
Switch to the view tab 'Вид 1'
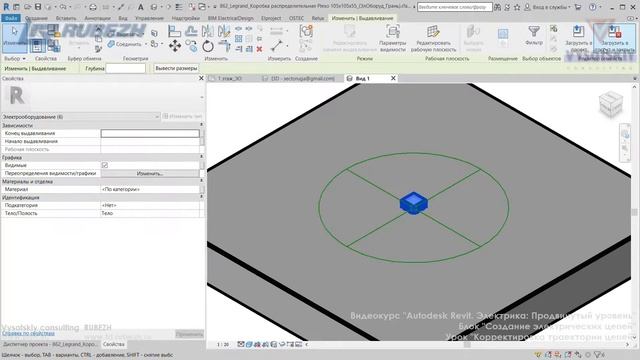(x=362, y=78)
